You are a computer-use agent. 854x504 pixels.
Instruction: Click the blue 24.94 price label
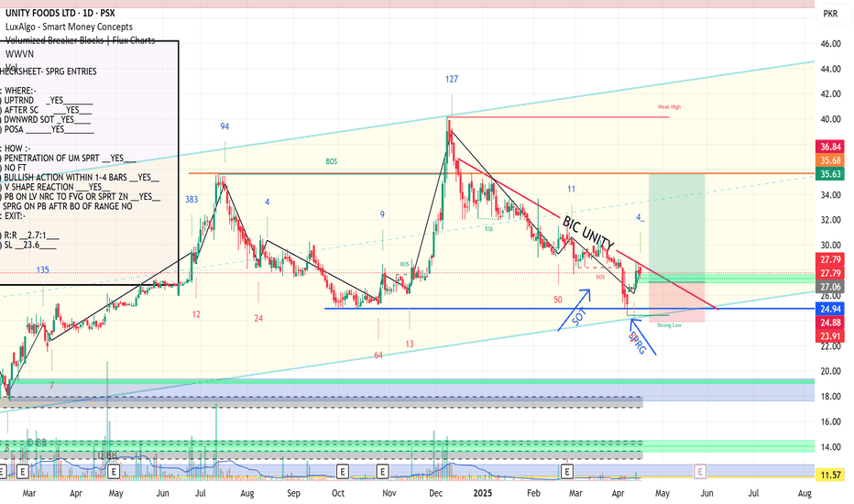pyautogui.click(x=830, y=309)
